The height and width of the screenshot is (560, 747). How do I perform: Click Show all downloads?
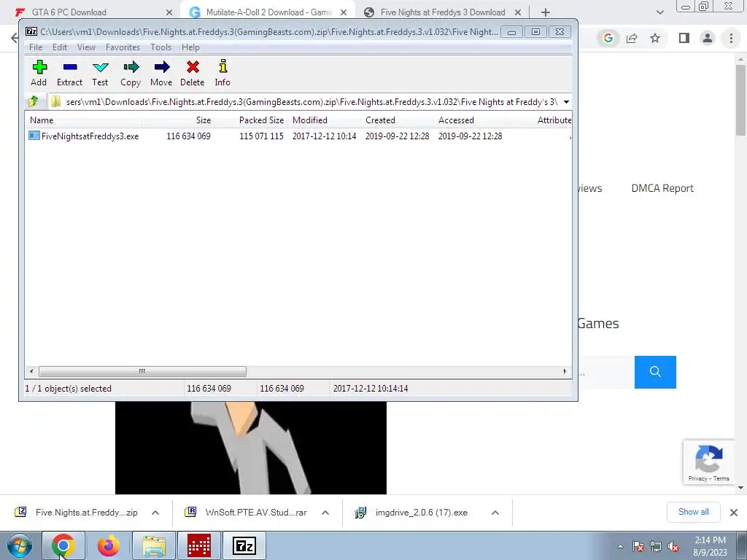click(x=693, y=512)
